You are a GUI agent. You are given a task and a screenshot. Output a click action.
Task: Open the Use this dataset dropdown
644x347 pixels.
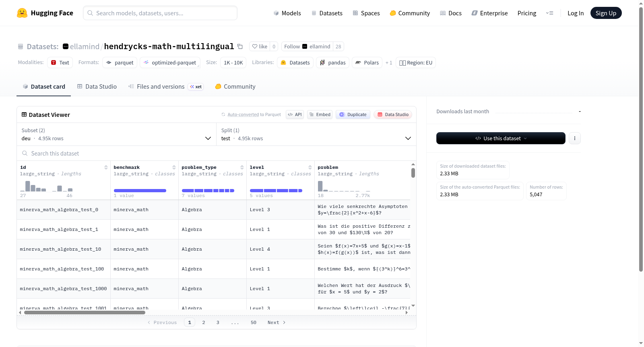pos(501,138)
